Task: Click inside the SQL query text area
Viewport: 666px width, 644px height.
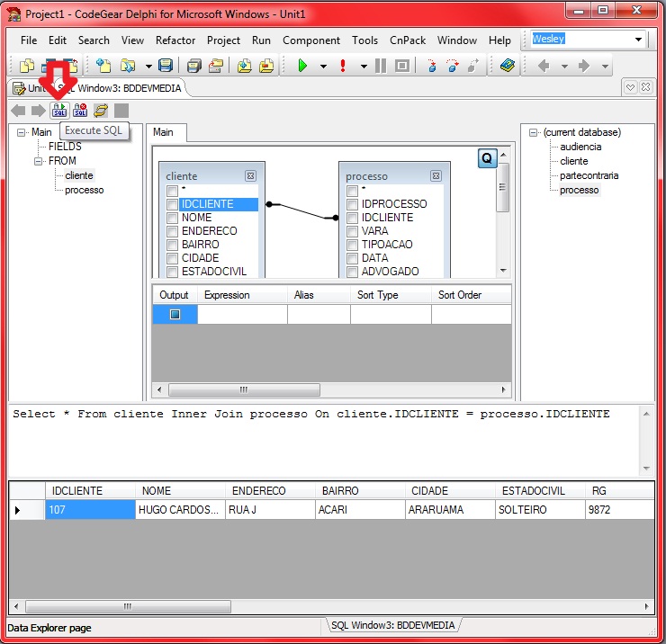Action: tap(324, 441)
